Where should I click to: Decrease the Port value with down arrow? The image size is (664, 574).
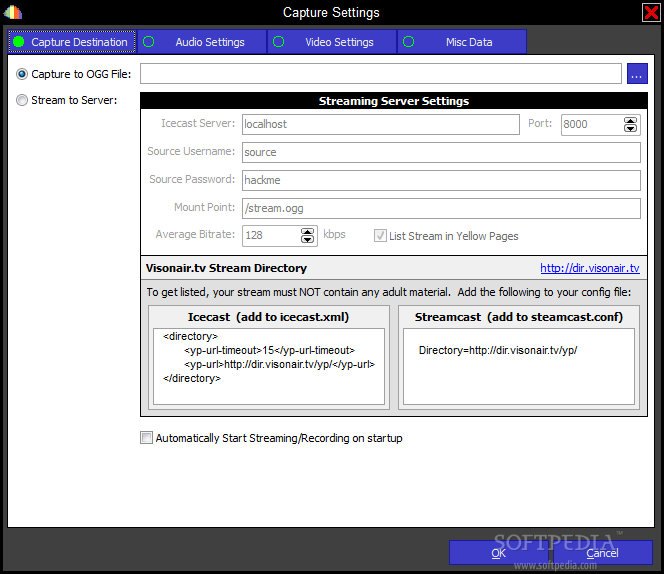pos(630,128)
